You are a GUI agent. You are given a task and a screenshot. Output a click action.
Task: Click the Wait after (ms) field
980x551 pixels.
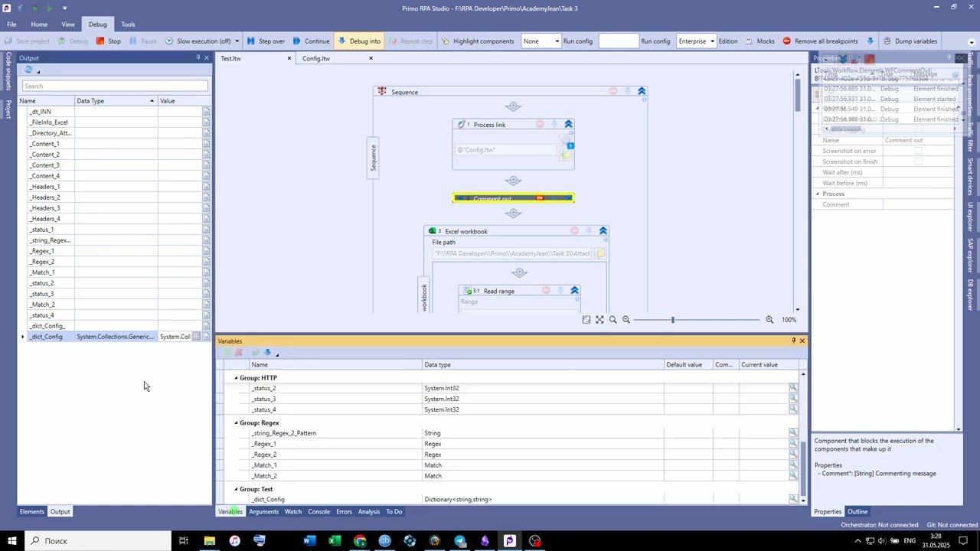[x=919, y=172]
